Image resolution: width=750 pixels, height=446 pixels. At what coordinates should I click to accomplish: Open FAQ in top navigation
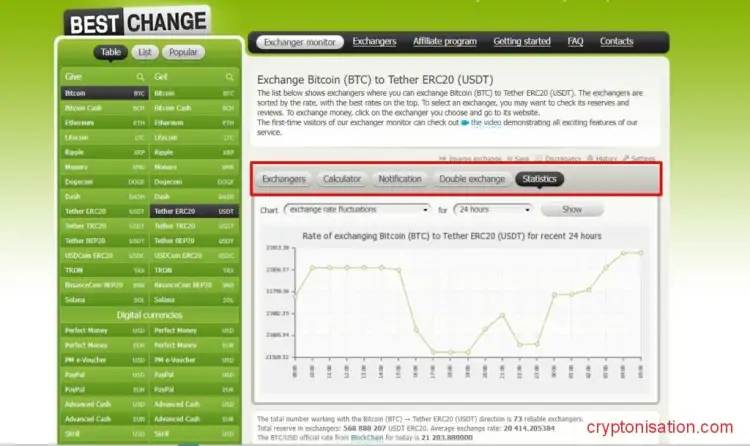coord(575,42)
